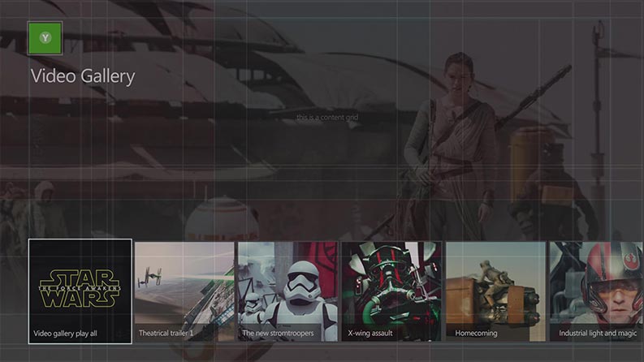
Task: Click the 'Homecoming' caption text
Action: click(477, 334)
